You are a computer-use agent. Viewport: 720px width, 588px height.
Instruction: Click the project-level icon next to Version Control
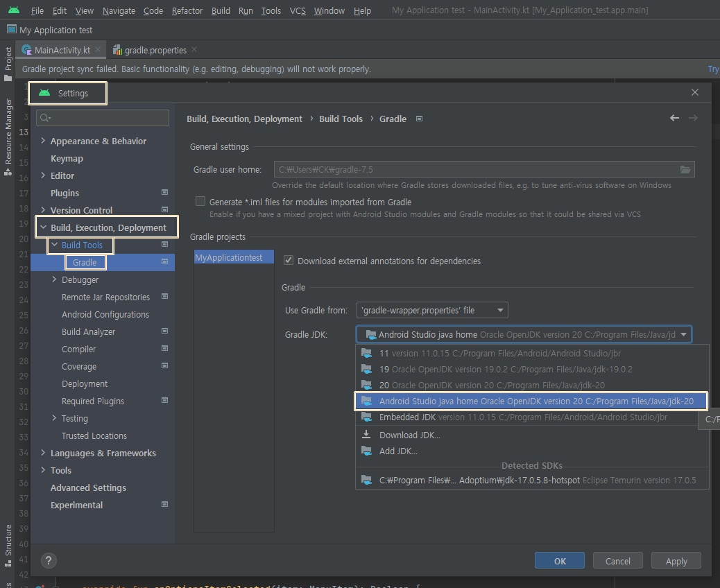165,210
